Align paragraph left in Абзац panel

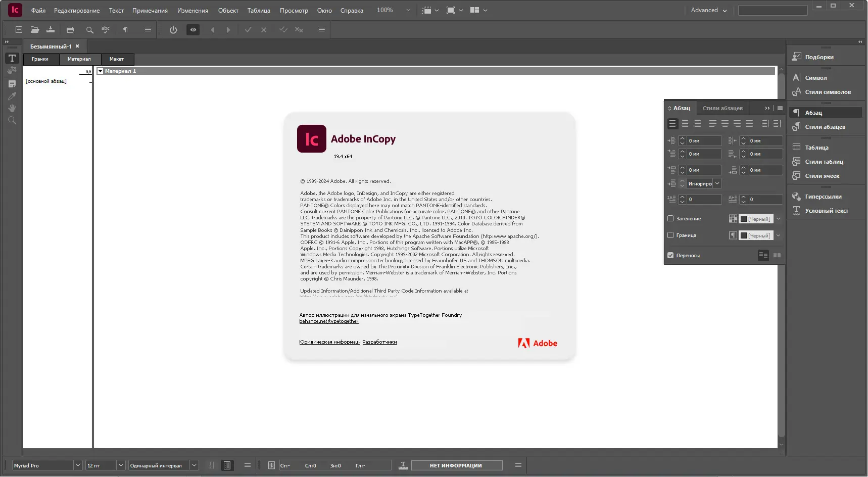[x=672, y=124]
